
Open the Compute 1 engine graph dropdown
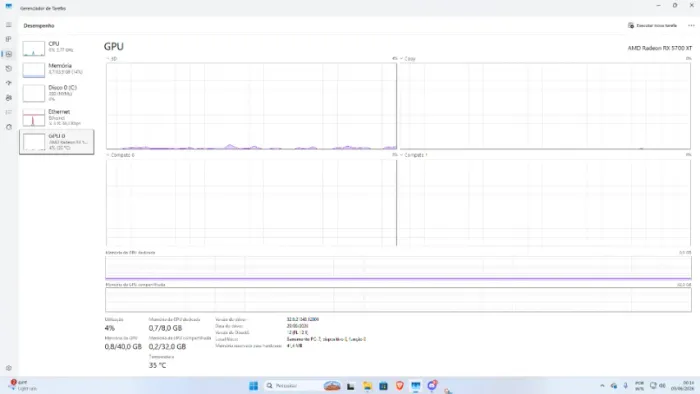pos(414,155)
